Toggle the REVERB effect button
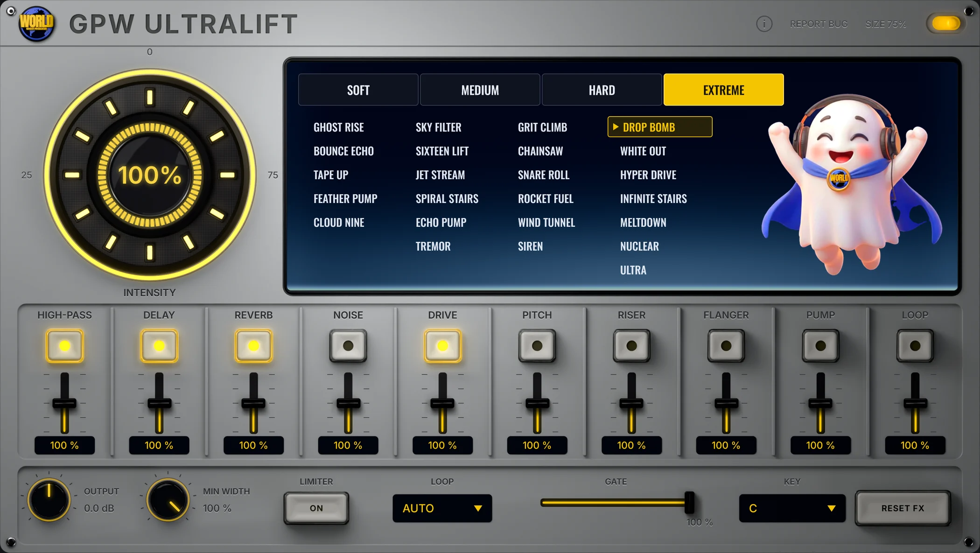This screenshot has width=980, height=553. pyautogui.click(x=253, y=346)
